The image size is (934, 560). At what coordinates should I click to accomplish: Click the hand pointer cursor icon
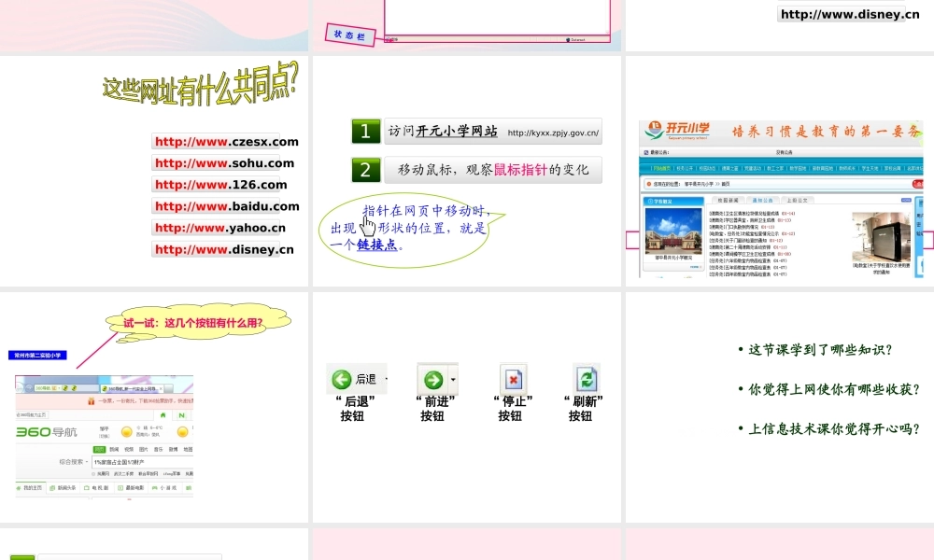[368, 226]
